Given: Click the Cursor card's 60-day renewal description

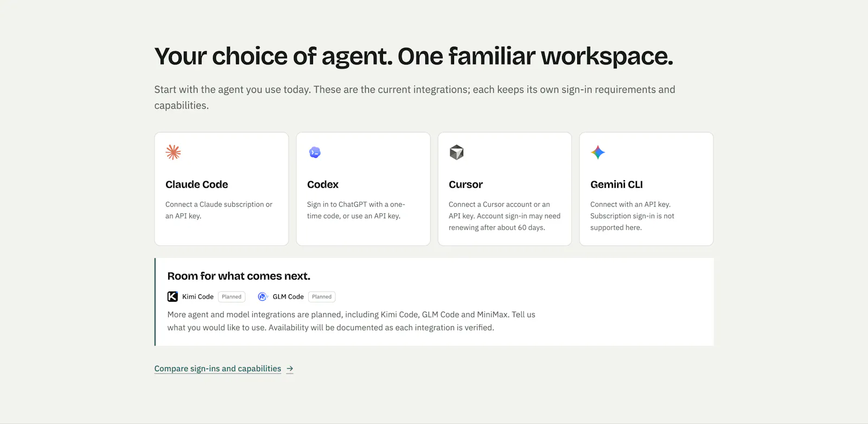Looking at the screenshot, I should click(505, 216).
